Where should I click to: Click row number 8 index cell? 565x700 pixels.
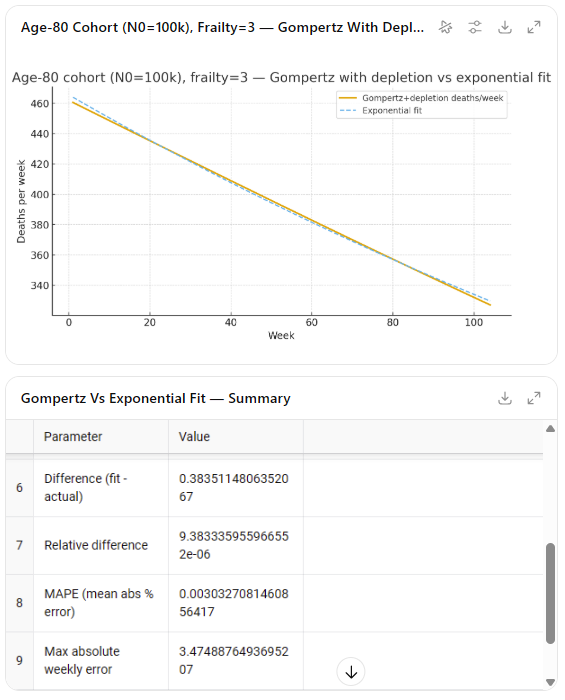(20, 603)
